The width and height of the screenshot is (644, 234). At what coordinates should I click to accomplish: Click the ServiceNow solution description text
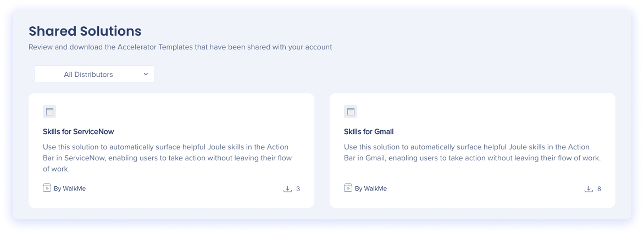(167, 158)
